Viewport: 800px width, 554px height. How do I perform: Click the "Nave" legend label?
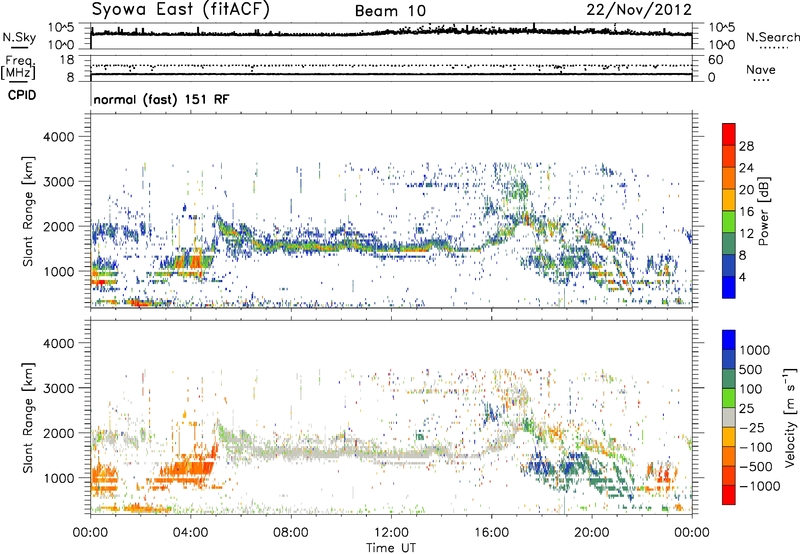click(x=761, y=69)
